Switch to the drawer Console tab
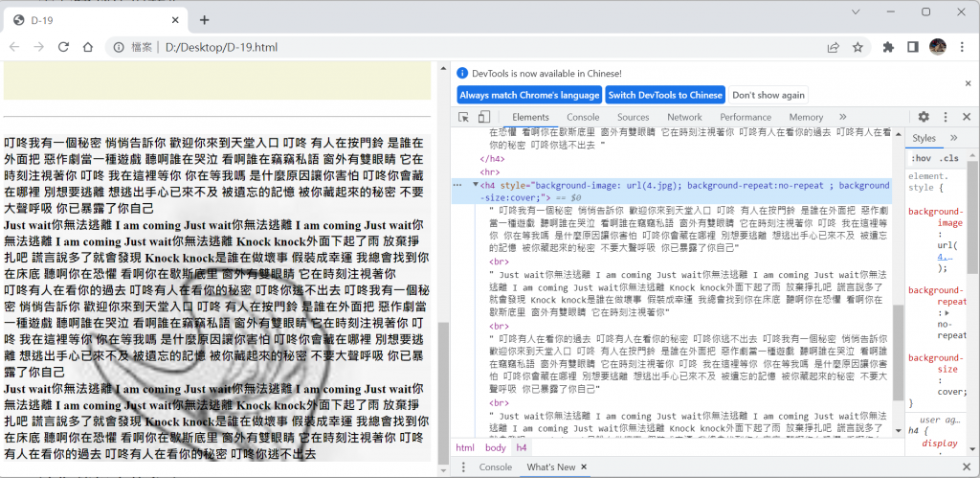980x478 pixels. click(495, 467)
